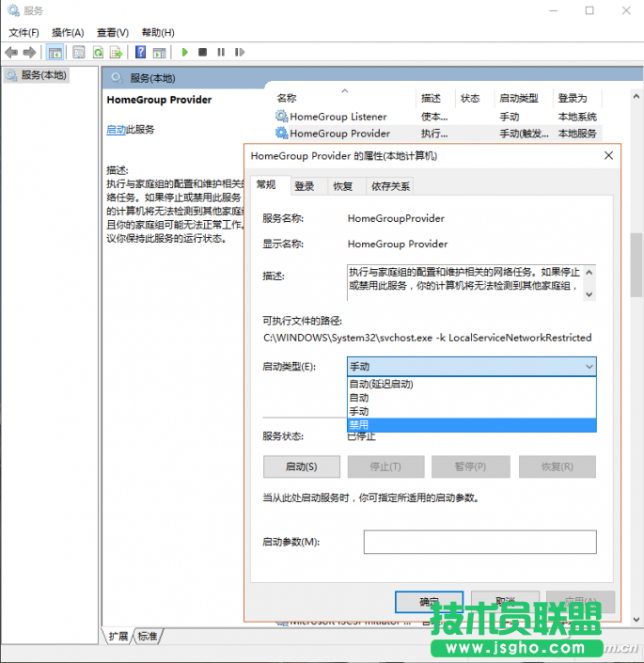The width and height of the screenshot is (644, 663).
Task: Choose 禁用 in the startup type list
Action: point(359,425)
